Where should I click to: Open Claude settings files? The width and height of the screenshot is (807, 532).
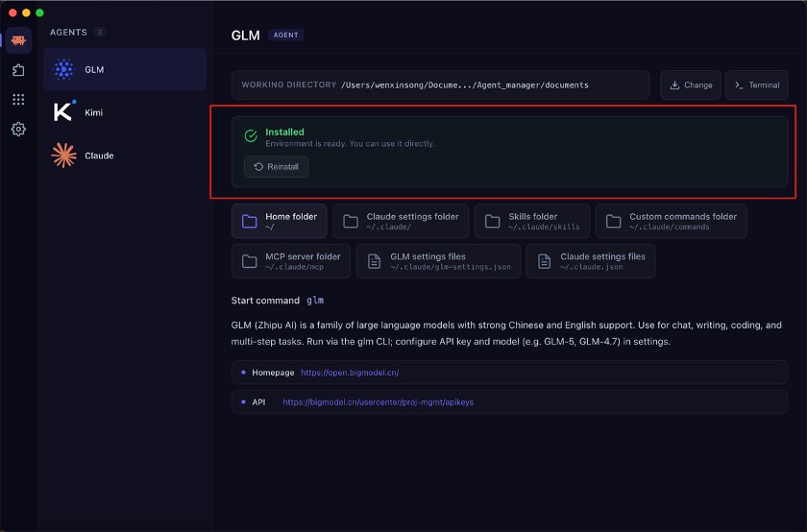pyautogui.click(x=591, y=261)
